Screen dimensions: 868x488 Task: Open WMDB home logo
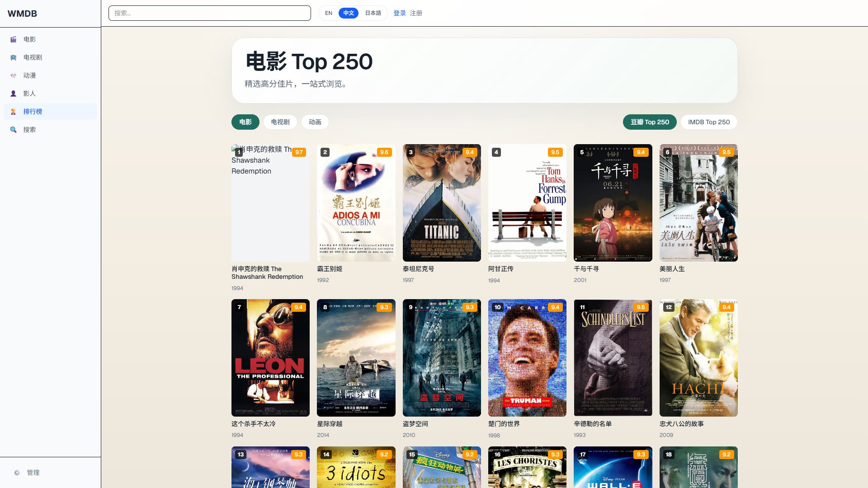pos(23,14)
